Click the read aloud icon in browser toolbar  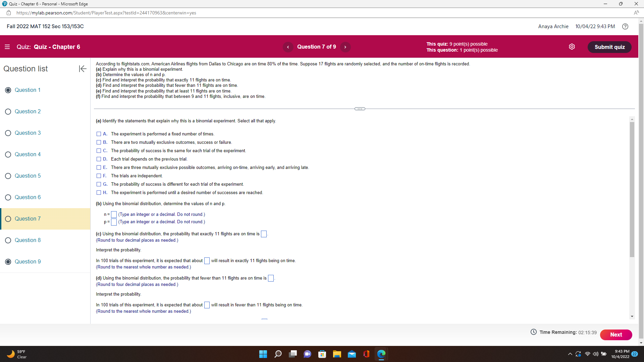point(637,13)
